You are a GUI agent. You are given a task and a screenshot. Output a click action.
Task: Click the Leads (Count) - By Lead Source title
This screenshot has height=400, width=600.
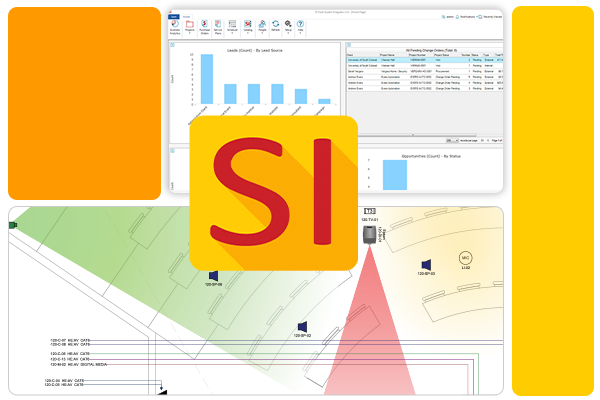(255, 51)
